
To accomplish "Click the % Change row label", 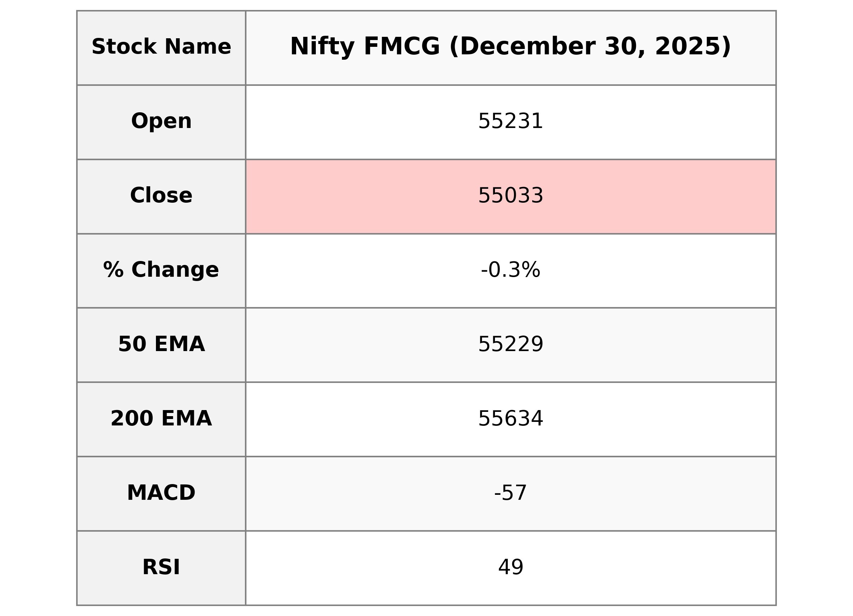I will [x=161, y=270].
